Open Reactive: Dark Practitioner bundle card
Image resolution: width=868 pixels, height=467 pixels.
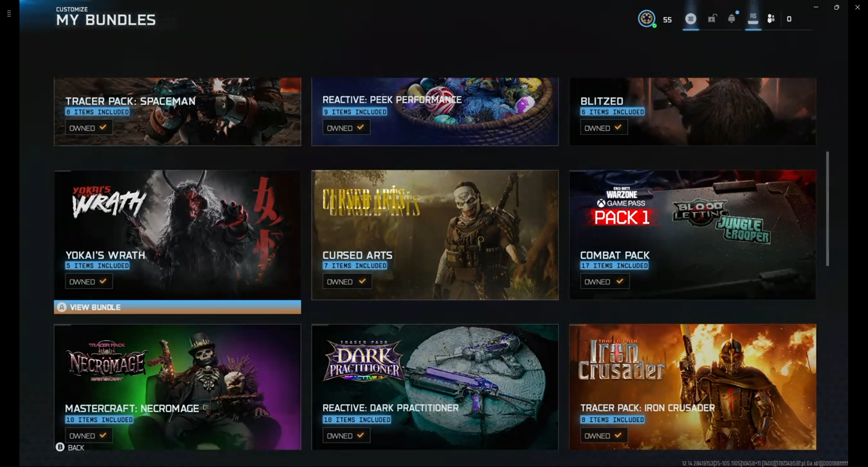(435, 387)
